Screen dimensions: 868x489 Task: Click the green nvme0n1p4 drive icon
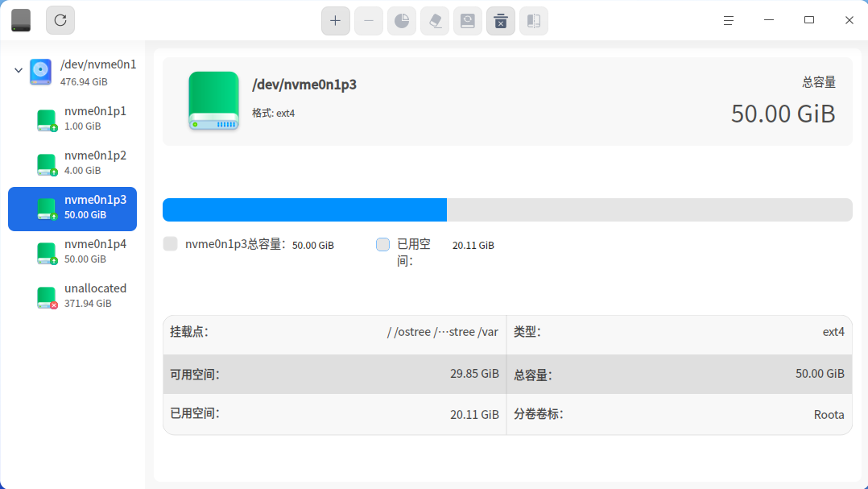(x=47, y=253)
